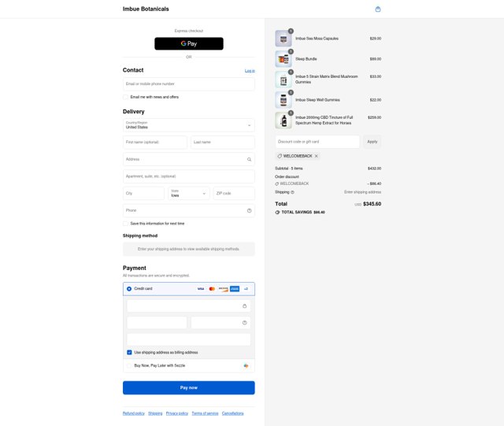Focus the name on card field

[x=189, y=339]
